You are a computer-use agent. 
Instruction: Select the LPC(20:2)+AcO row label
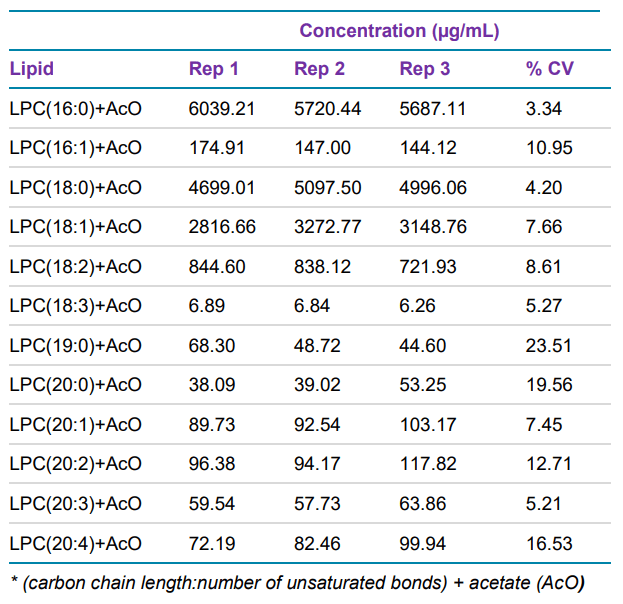tap(75, 464)
